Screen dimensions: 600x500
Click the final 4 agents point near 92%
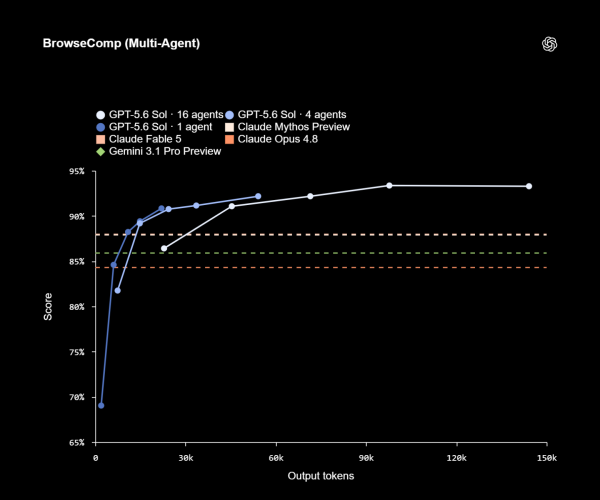(x=258, y=196)
